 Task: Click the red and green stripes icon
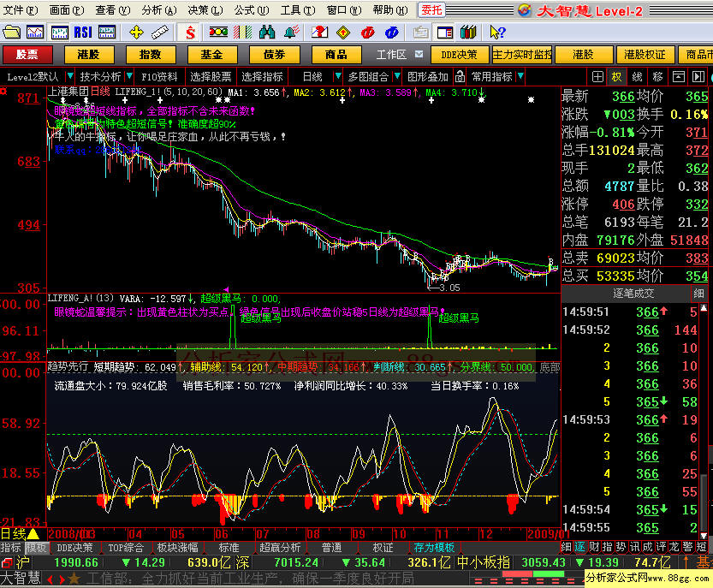(243, 33)
